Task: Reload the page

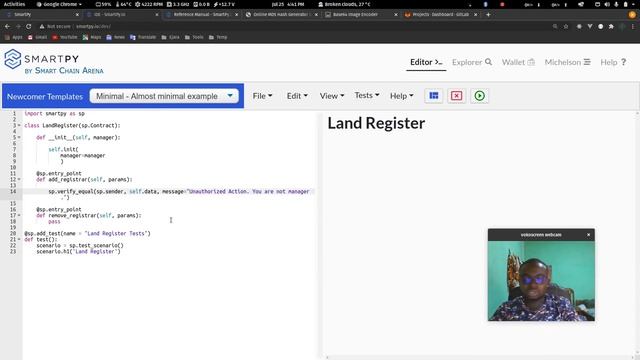Action: coord(29,26)
